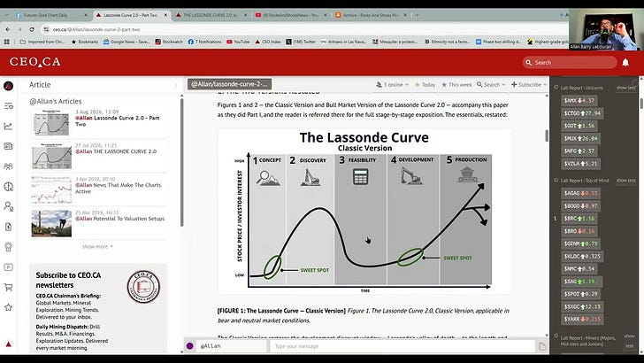Click the browser back arrow
Viewport: 644px width, 363px height.
tap(7, 29)
